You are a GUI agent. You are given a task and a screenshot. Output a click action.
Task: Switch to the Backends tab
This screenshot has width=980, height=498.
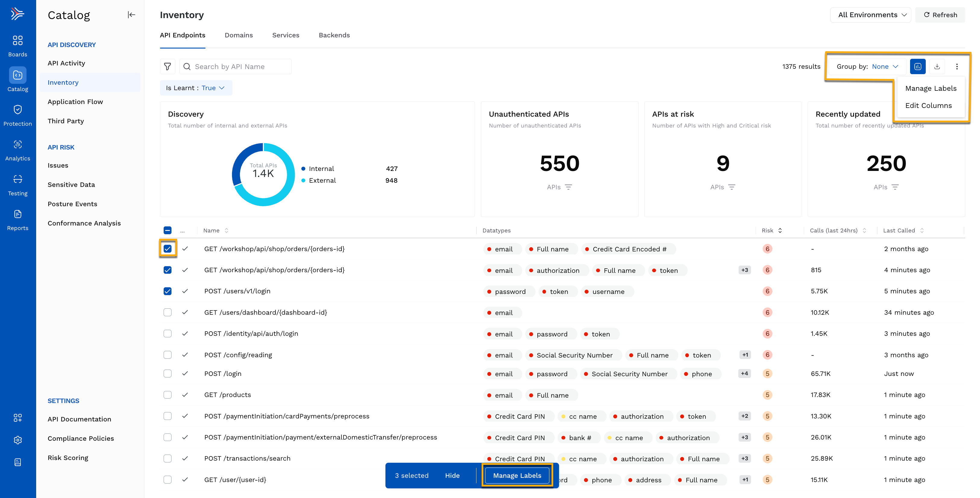(x=334, y=35)
